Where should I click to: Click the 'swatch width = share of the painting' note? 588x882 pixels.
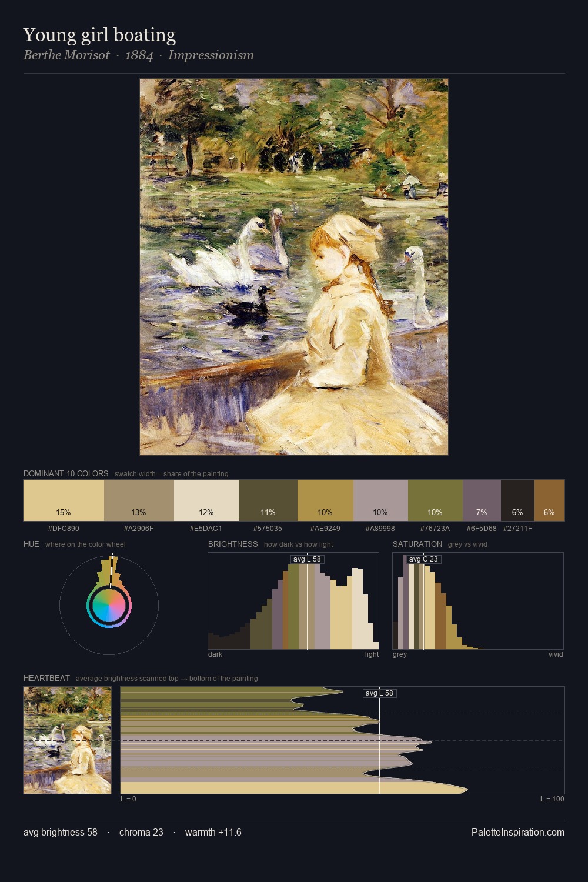tap(172, 474)
